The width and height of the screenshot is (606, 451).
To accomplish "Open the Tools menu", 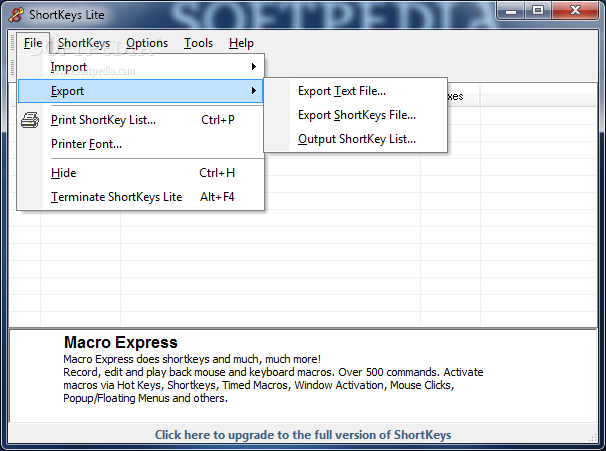I will [198, 43].
